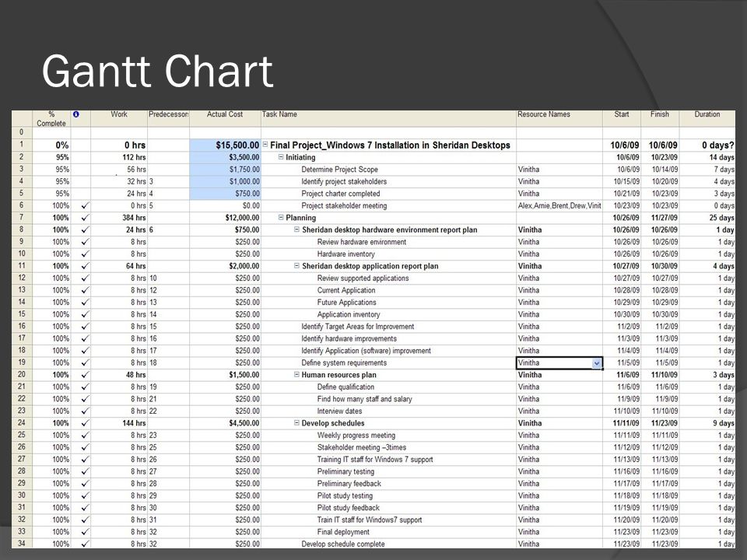The height and width of the screenshot is (560, 747).
Task: Click the $15,500.00 actual cost cell
Action: [225, 145]
